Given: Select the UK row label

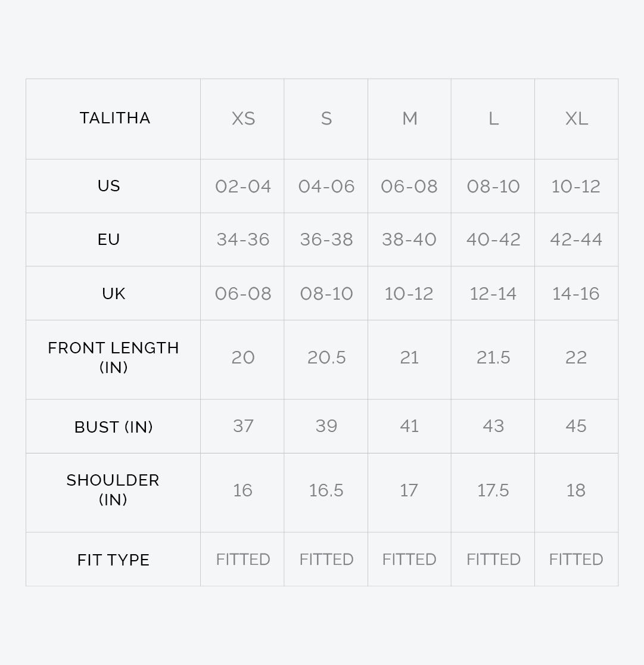Looking at the screenshot, I should 113,294.
